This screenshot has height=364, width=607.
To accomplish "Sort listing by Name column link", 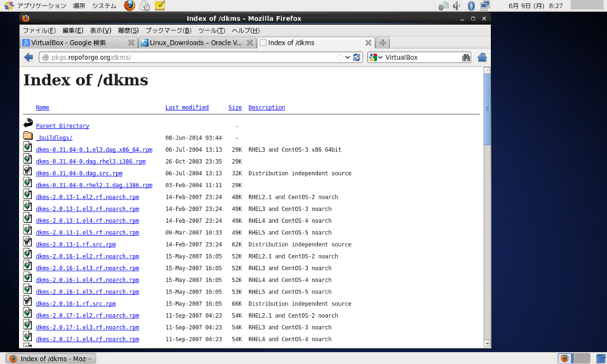I will pos(42,108).
